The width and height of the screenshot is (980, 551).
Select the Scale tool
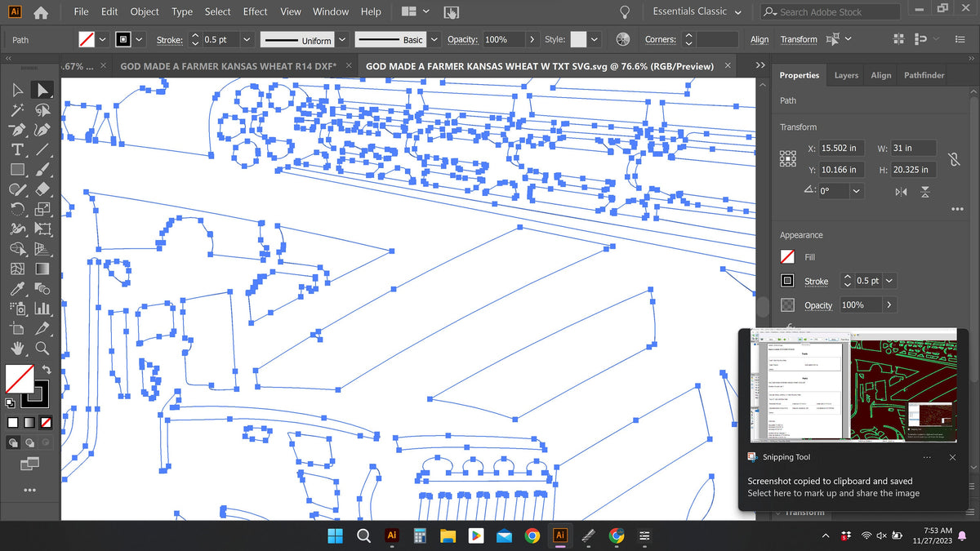point(42,209)
